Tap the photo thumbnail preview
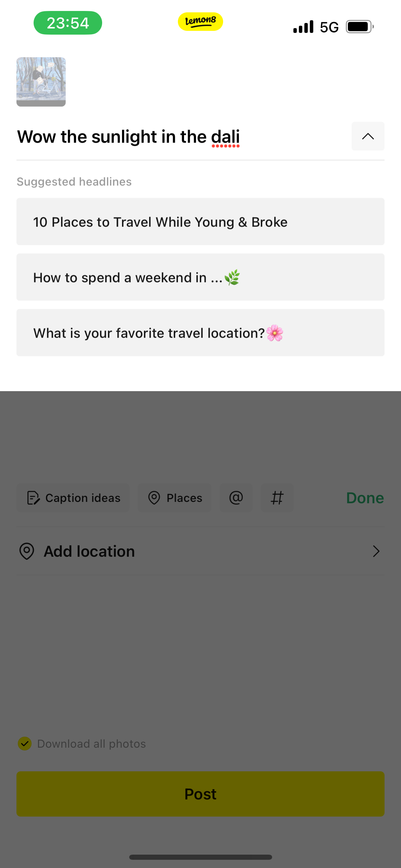The height and width of the screenshot is (868, 401). pos(41,82)
